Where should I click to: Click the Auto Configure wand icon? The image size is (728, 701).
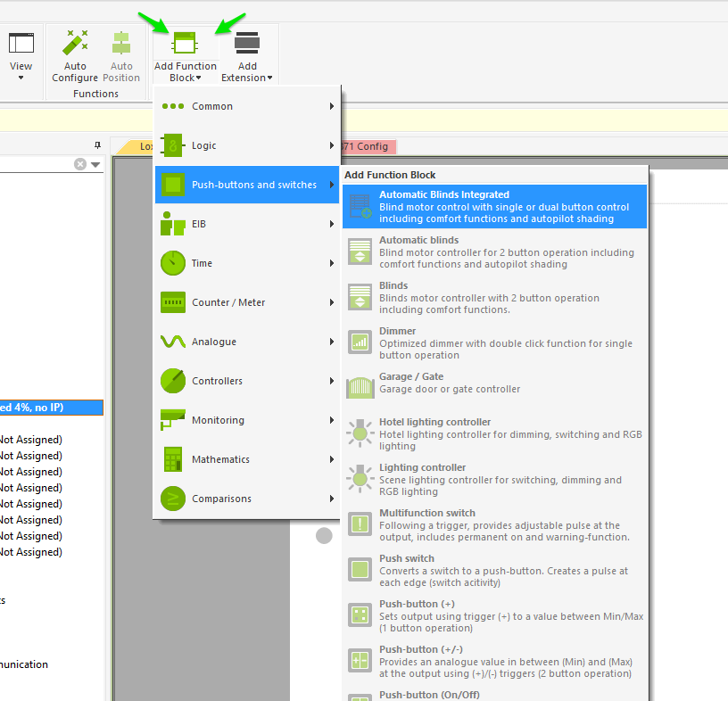coord(75,43)
